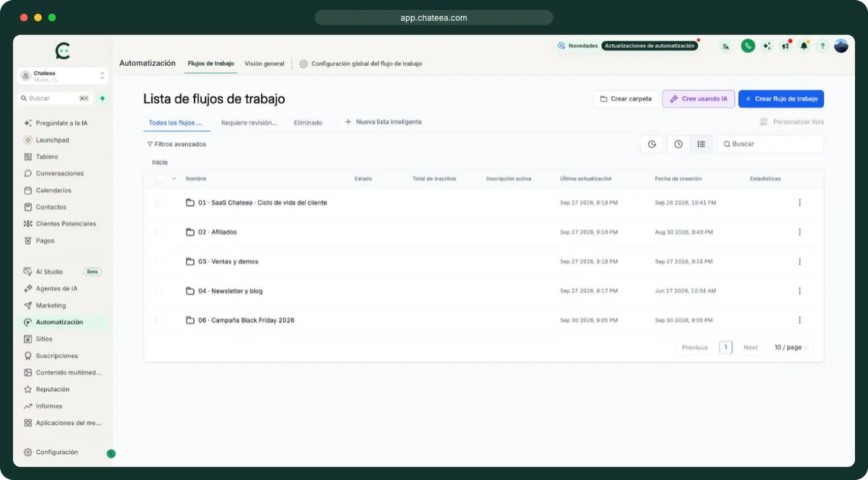Open the user profile avatar
This screenshot has height=480, width=868.
(x=841, y=46)
